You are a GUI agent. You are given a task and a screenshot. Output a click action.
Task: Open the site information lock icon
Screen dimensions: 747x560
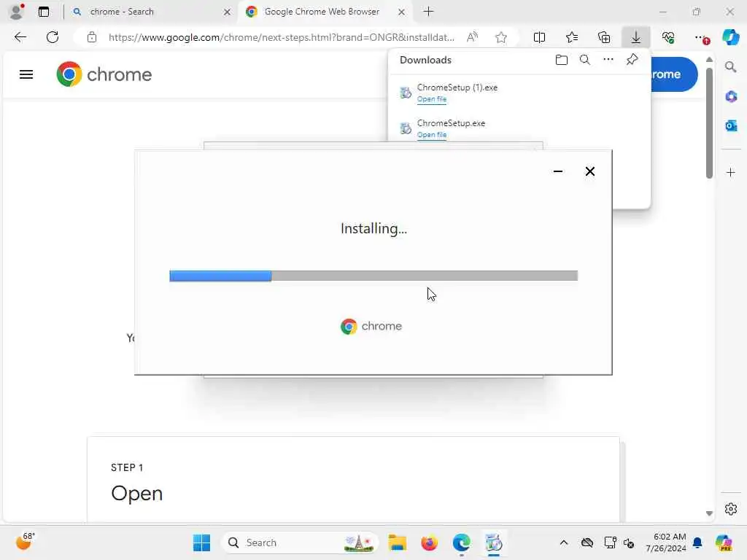click(x=92, y=37)
